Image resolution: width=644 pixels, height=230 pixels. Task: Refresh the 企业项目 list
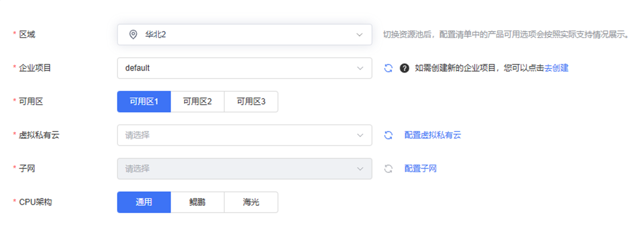[x=388, y=68]
